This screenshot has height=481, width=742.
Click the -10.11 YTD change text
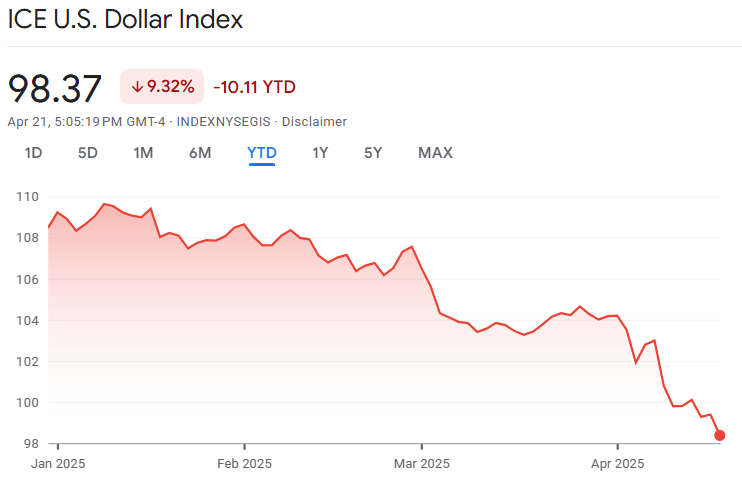(x=254, y=87)
